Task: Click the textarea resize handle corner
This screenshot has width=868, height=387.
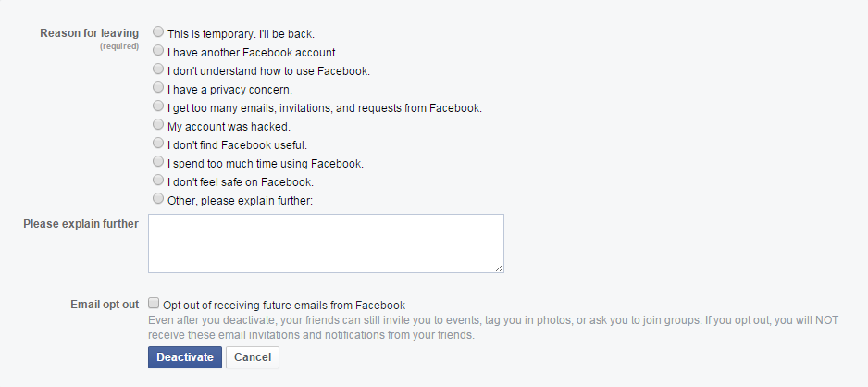Action: pyautogui.click(x=500, y=268)
